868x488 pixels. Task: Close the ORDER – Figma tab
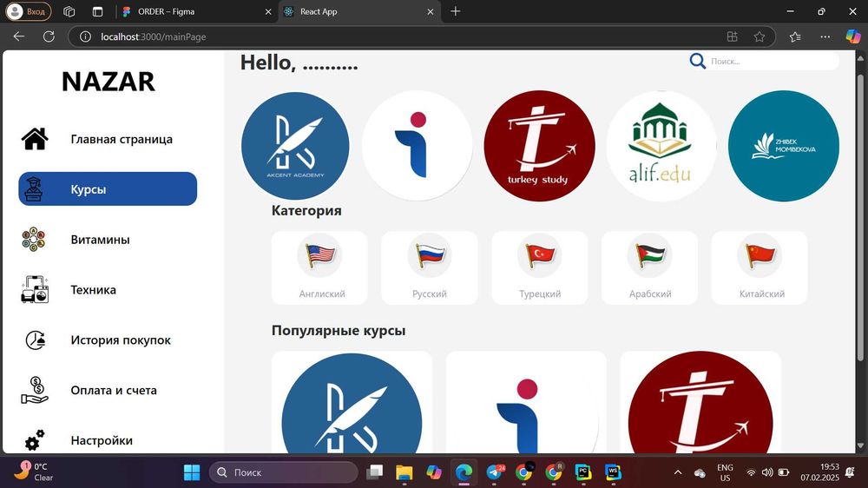coord(268,11)
